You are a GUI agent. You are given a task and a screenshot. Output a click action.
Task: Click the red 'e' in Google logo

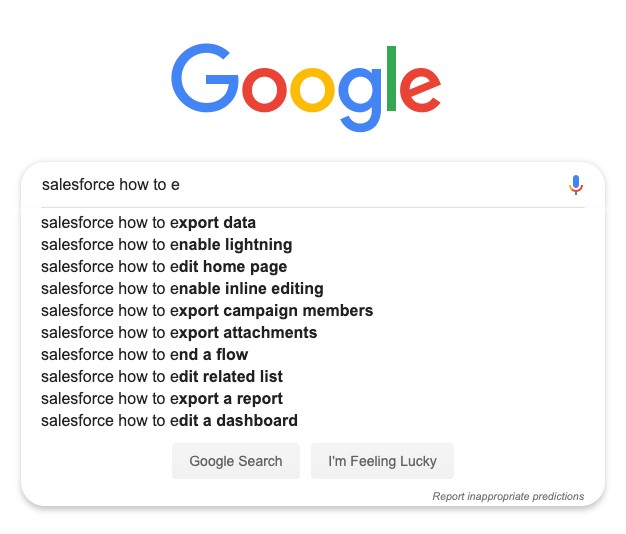point(420,90)
